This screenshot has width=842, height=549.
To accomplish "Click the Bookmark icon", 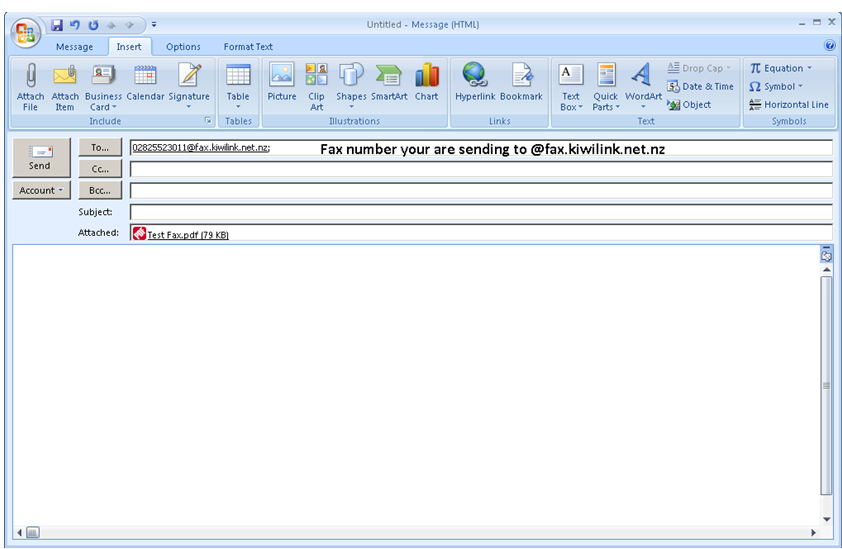I will (521, 76).
